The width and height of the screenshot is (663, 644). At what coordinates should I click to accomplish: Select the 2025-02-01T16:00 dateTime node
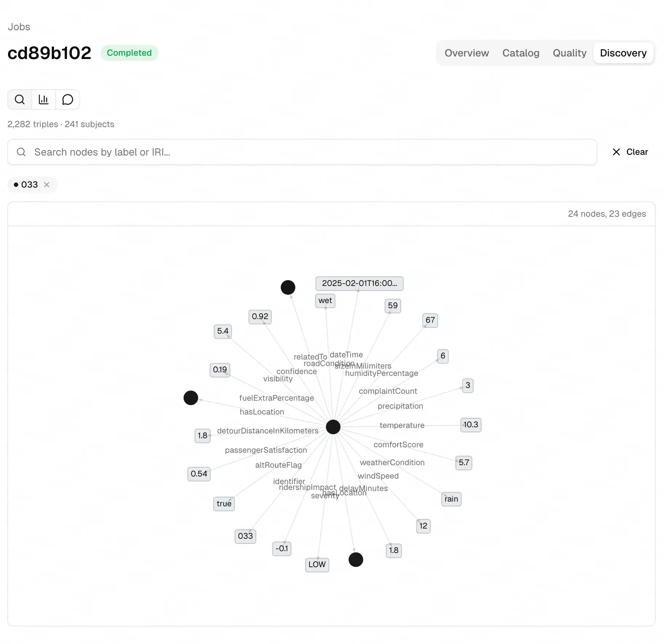click(360, 283)
